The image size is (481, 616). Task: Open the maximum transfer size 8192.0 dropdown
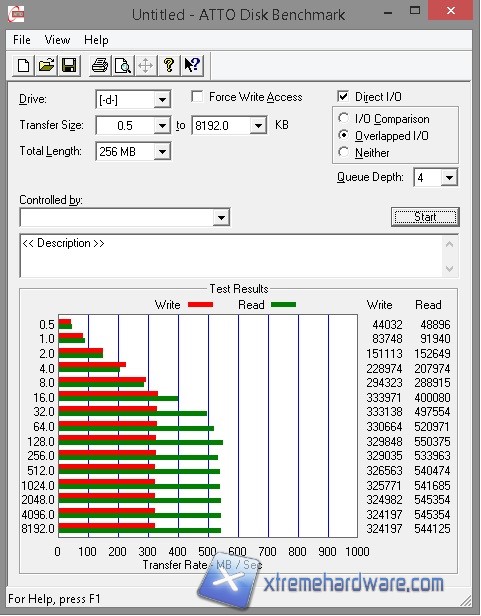tap(258, 126)
